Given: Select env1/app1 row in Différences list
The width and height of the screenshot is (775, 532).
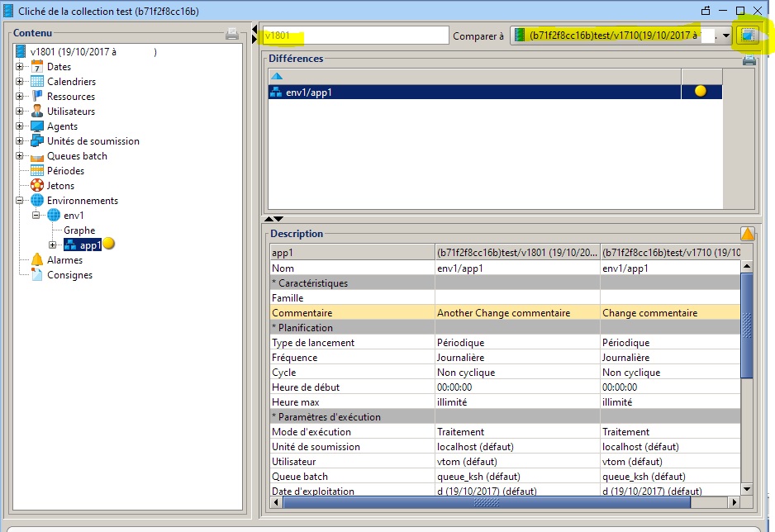Looking at the screenshot, I should [495, 92].
